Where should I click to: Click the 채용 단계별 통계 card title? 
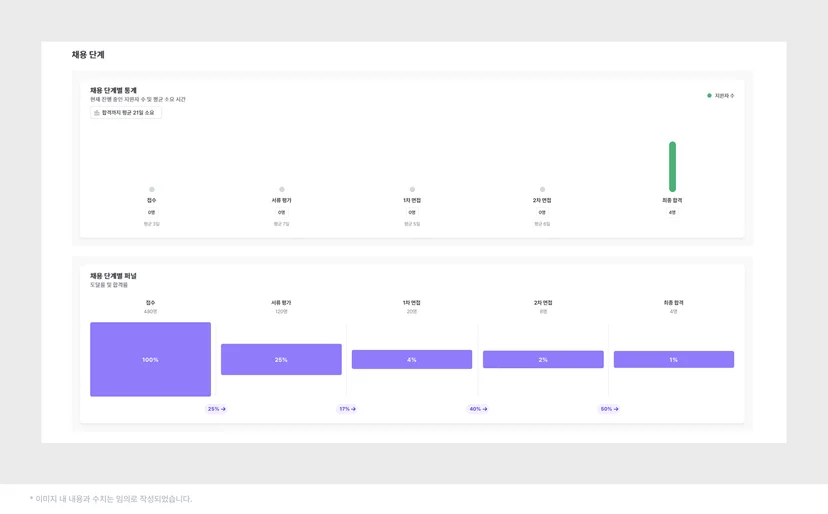113,90
